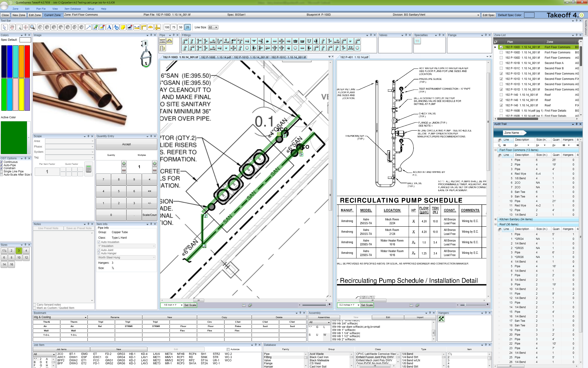Select the protractor angle measure tool
The height and width of the screenshot is (368, 588).
151,27
